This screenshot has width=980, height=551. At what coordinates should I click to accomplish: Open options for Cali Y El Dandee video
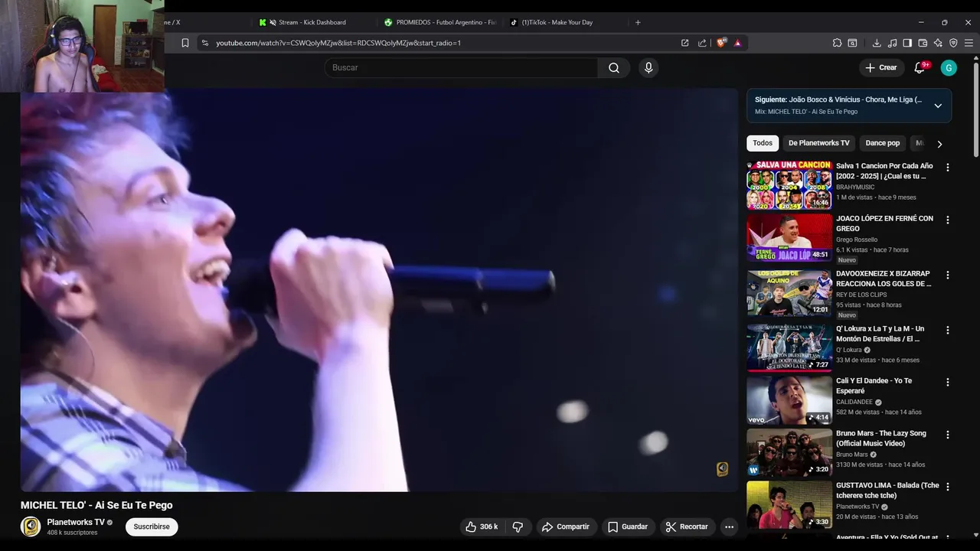(x=948, y=382)
